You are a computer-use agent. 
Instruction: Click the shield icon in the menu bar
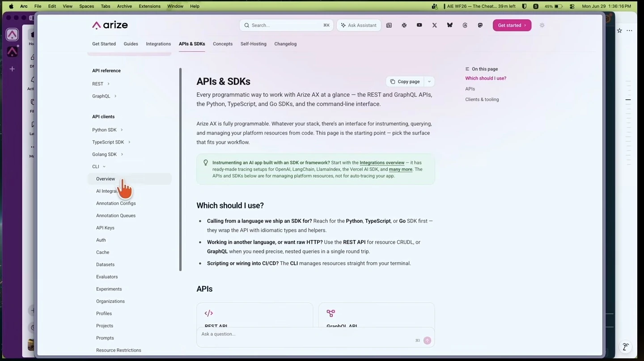click(x=524, y=6)
